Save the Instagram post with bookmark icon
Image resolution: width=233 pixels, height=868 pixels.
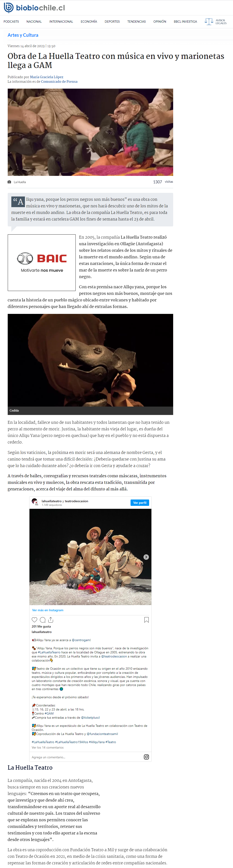pos(146,620)
